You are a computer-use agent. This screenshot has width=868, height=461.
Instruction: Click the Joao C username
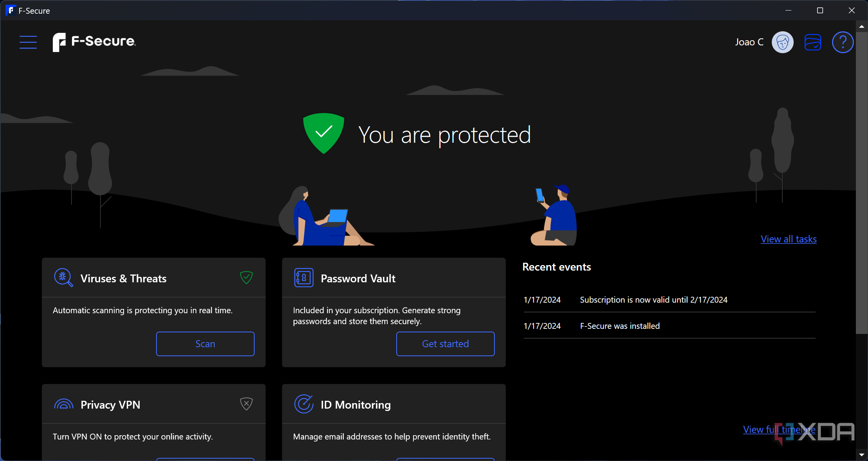(x=749, y=42)
